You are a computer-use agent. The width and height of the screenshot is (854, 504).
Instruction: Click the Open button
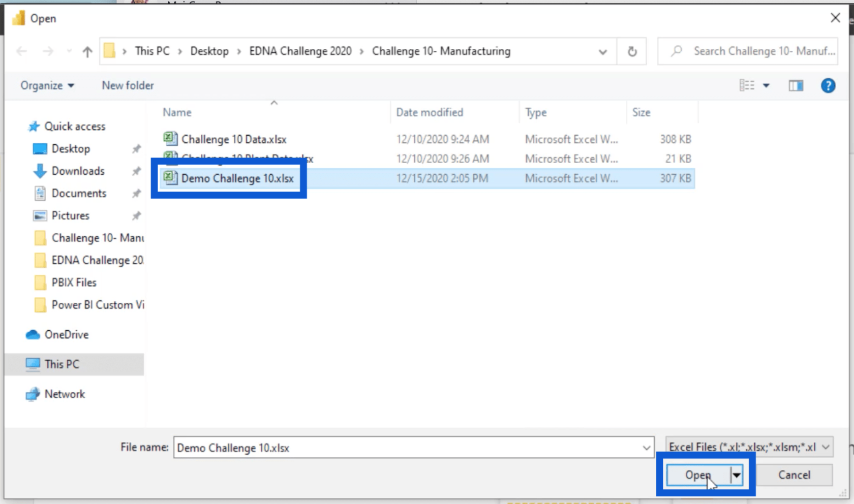[x=698, y=475]
